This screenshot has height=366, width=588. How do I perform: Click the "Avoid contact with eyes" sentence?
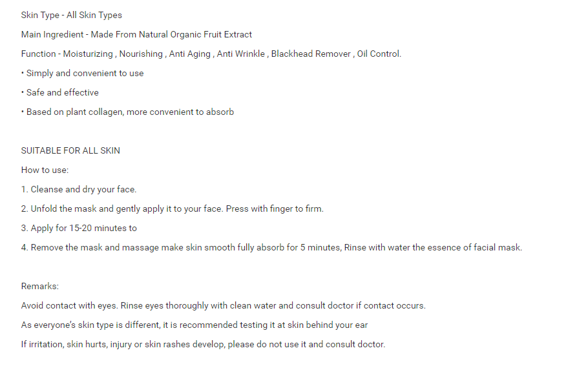(70, 305)
